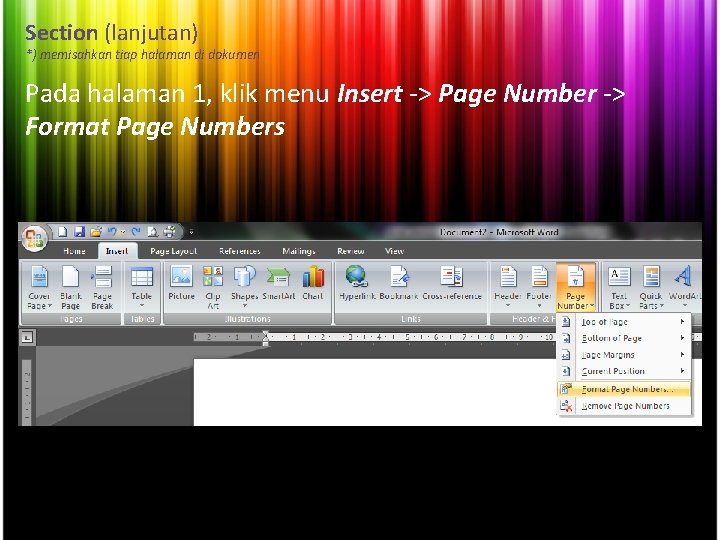Click the Print Preview quick access icon

click(x=153, y=232)
